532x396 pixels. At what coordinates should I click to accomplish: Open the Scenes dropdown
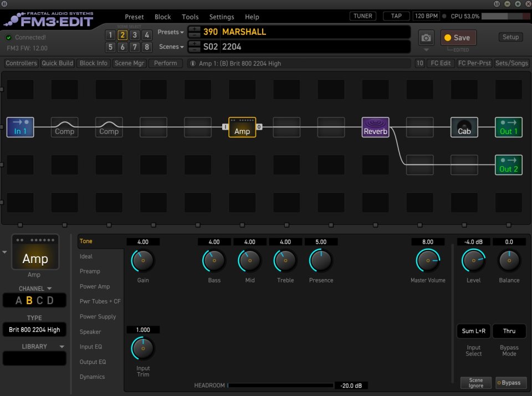(170, 47)
